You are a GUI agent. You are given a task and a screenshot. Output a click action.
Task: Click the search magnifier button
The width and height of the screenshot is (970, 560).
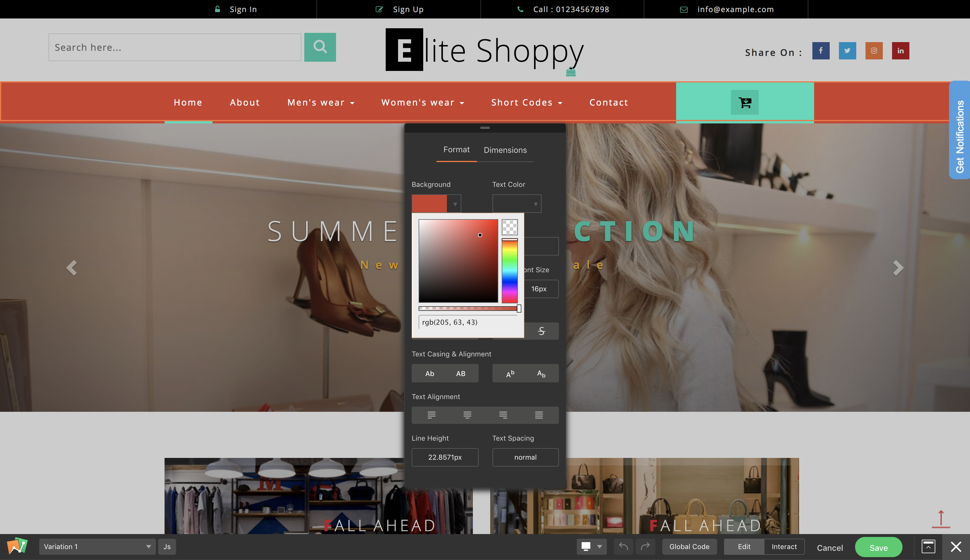point(320,47)
